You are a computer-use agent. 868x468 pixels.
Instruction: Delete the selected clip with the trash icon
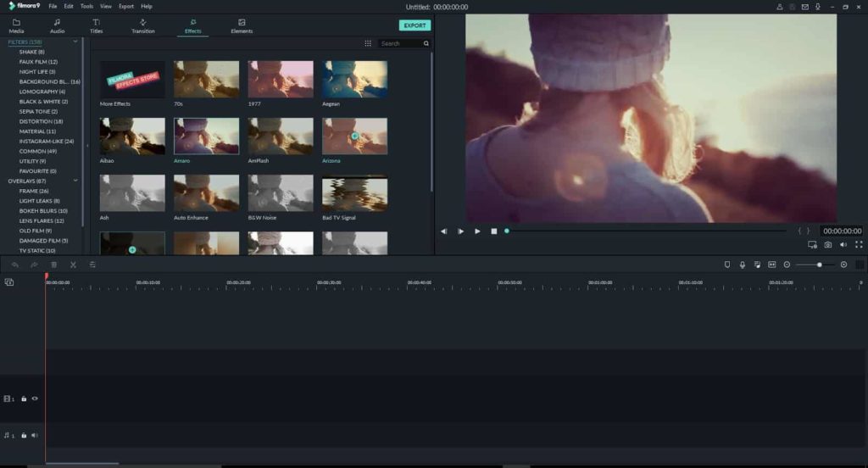pos(53,265)
